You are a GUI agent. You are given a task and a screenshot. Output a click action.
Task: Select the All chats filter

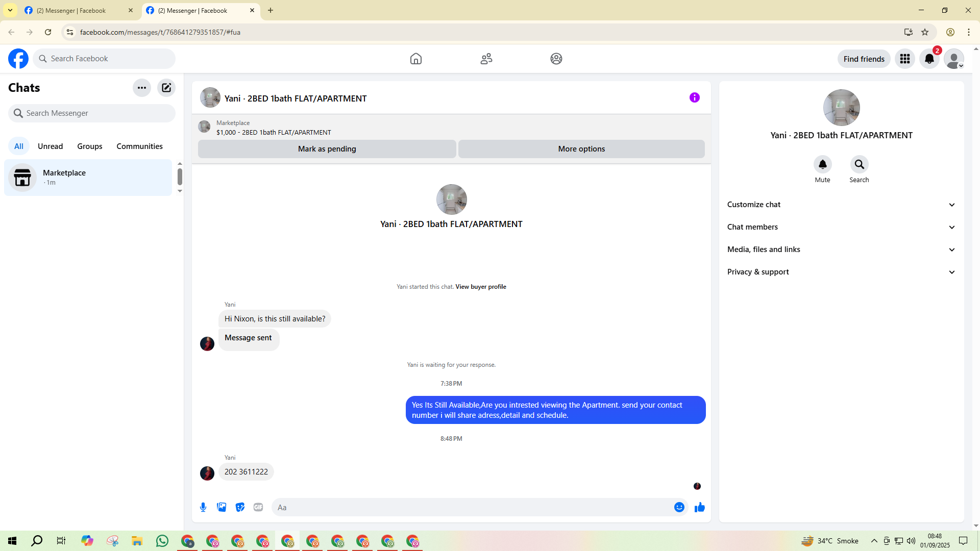pos(19,146)
